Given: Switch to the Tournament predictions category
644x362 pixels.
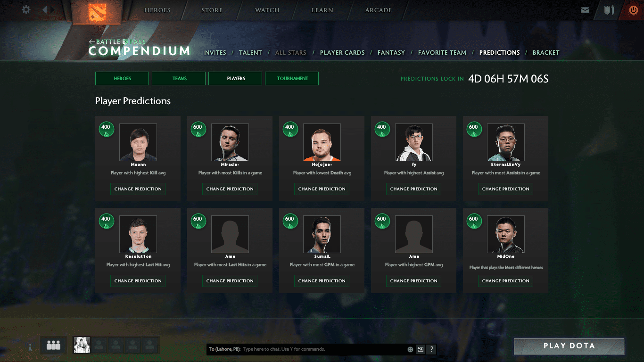Looking at the screenshot, I should coord(292,78).
